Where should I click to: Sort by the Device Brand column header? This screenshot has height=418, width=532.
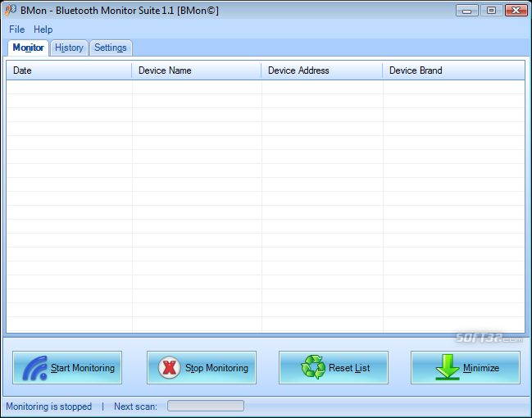[453, 70]
